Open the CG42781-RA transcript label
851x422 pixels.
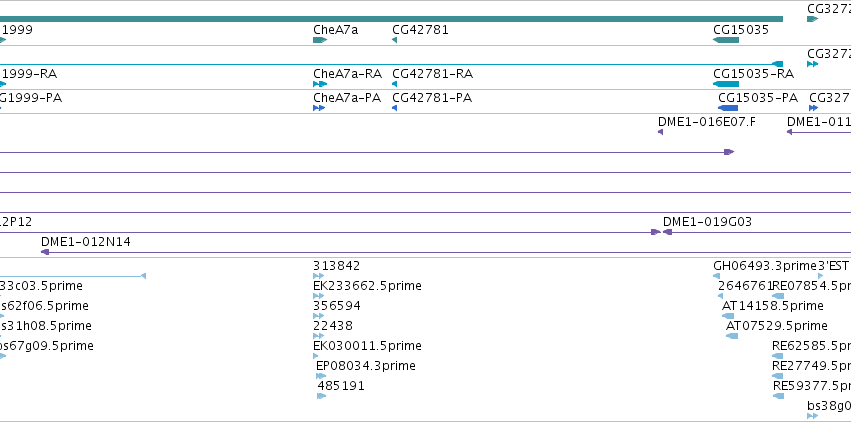[433, 74]
